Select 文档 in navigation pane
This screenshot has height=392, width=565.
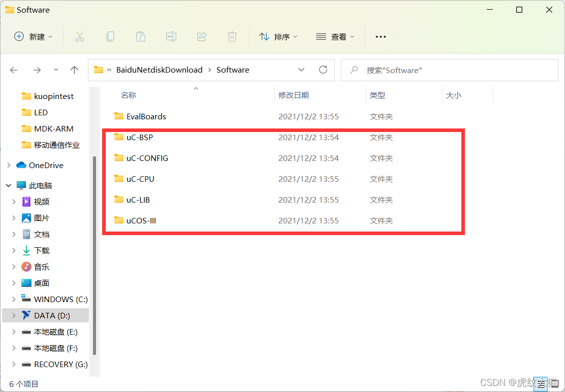pos(42,234)
